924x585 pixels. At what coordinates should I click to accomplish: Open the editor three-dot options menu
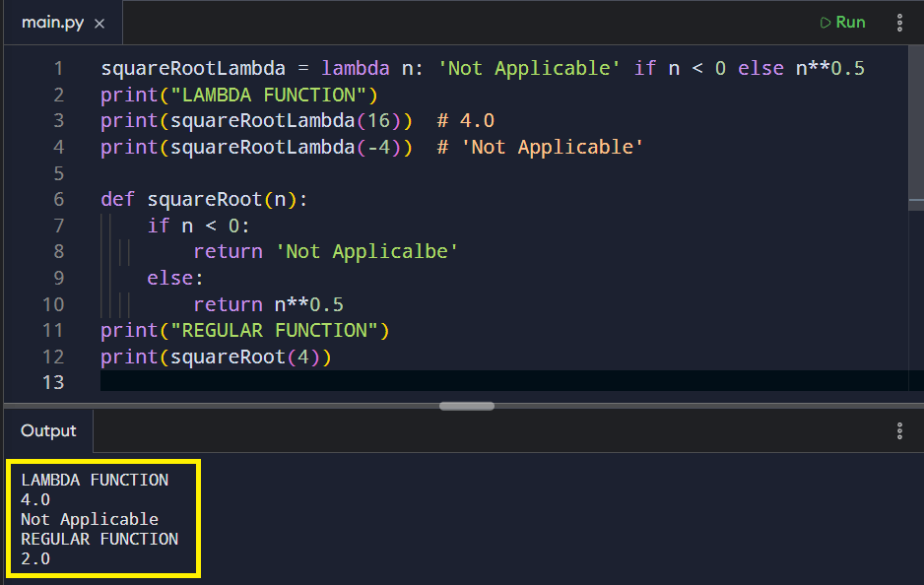point(899,22)
